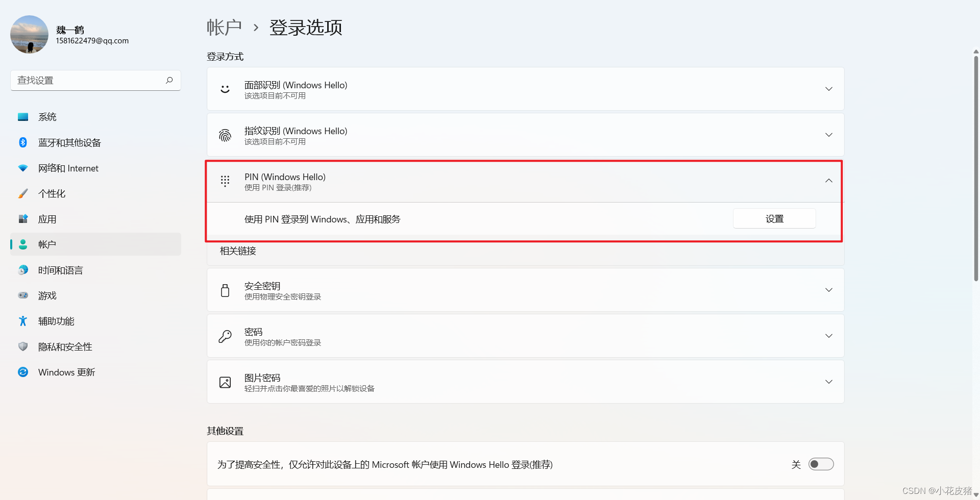The image size is (980, 500).
Task: Click the 应用 apps icon
Action: coord(23,219)
